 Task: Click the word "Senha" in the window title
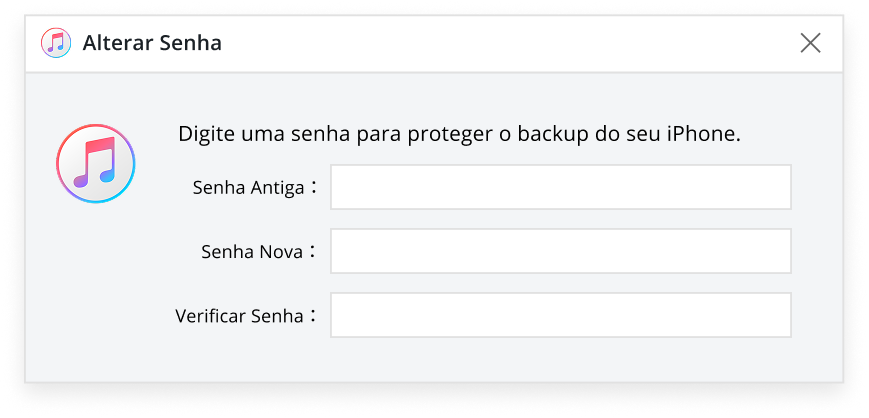(191, 43)
